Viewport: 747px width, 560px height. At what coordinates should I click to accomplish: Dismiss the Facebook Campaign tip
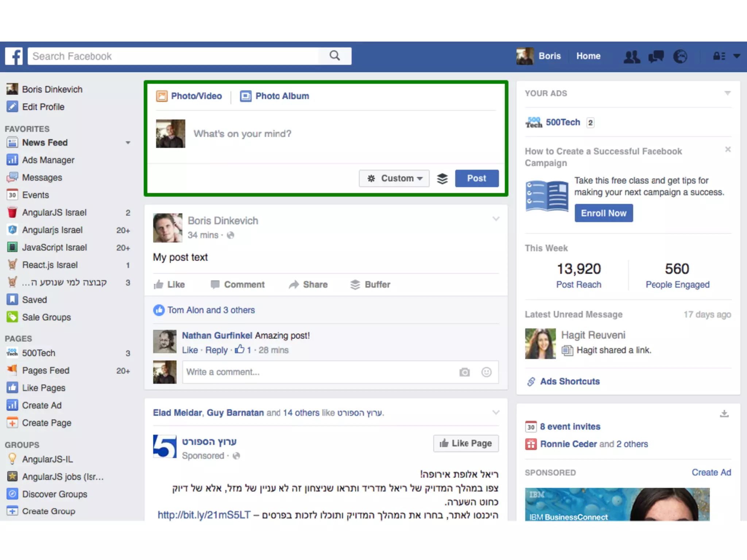tap(728, 149)
